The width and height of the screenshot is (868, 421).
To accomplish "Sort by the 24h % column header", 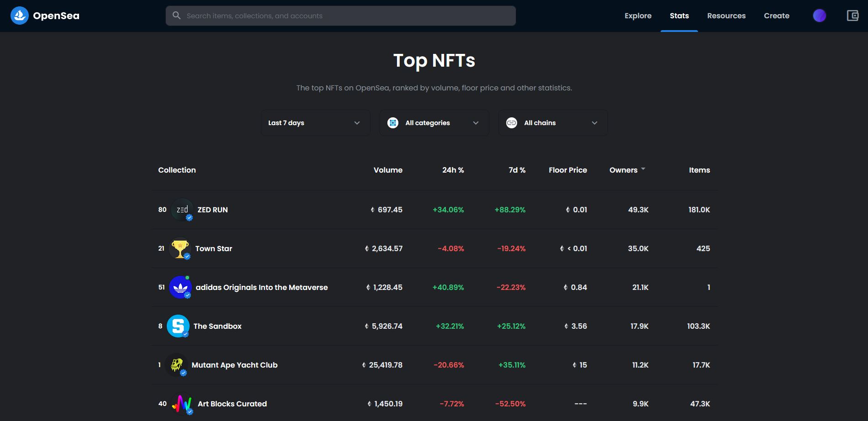I will 453,170.
